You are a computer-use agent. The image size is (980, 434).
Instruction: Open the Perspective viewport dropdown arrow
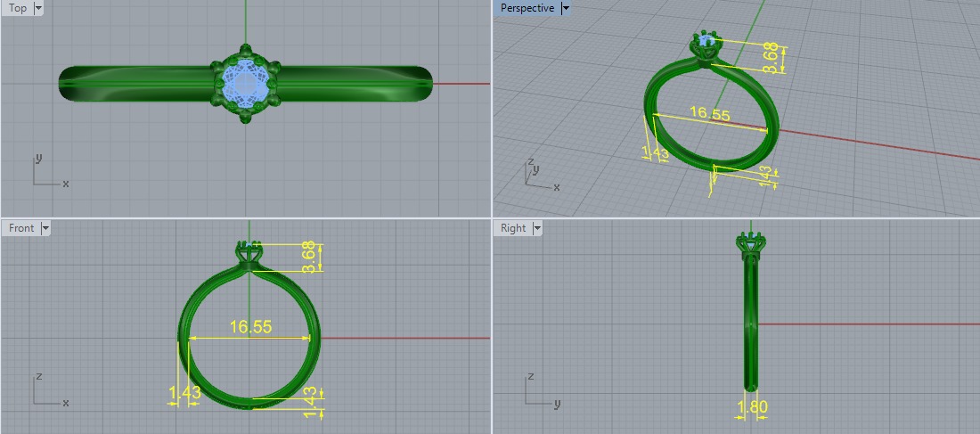(566, 8)
